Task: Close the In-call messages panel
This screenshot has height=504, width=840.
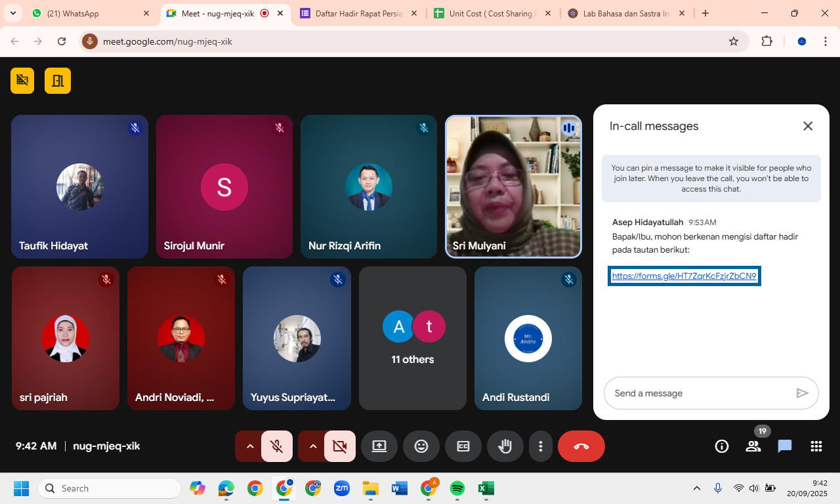Action: 808,126
